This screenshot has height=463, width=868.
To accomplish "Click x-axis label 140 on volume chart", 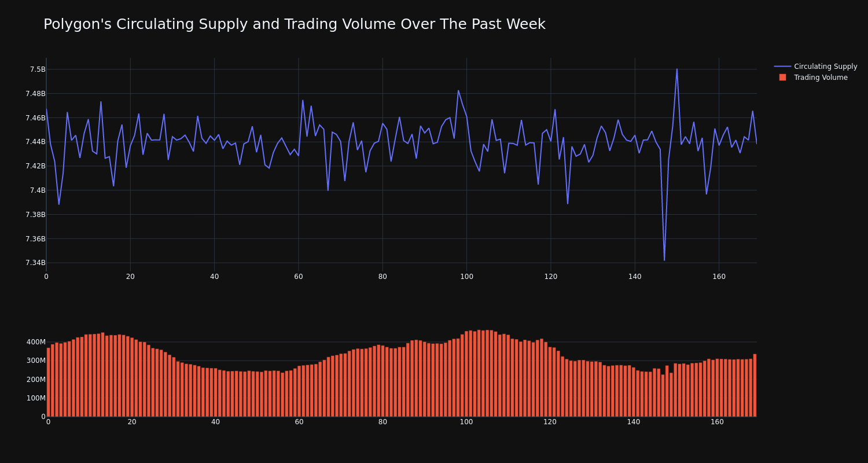I will (634, 422).
